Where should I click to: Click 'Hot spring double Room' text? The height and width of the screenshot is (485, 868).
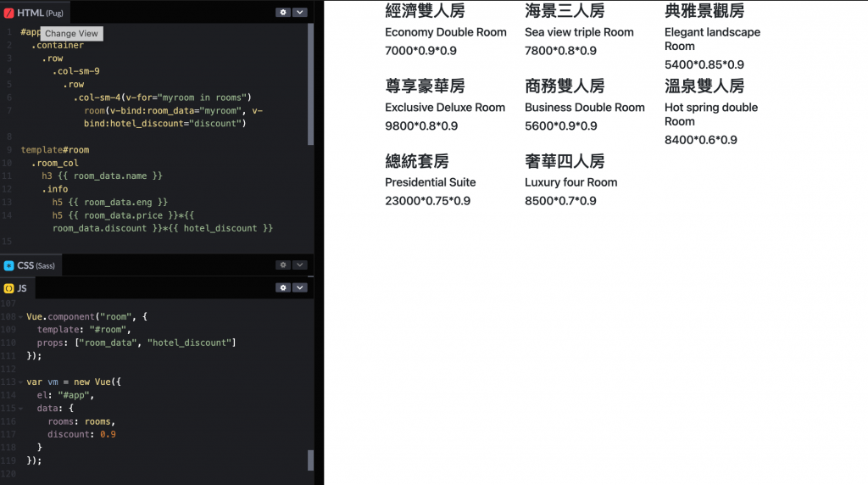click(711, 114)
